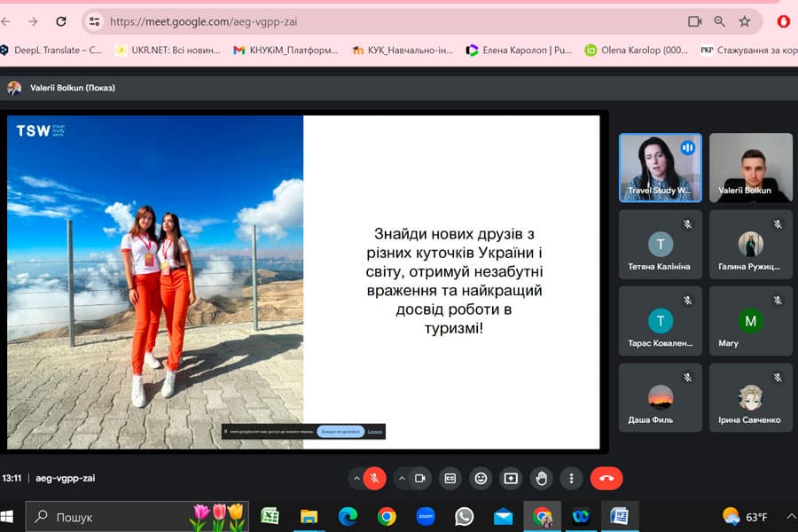Open the emoji reactions picker
This screenshot has height=532, width=798.
pos(481,478)
